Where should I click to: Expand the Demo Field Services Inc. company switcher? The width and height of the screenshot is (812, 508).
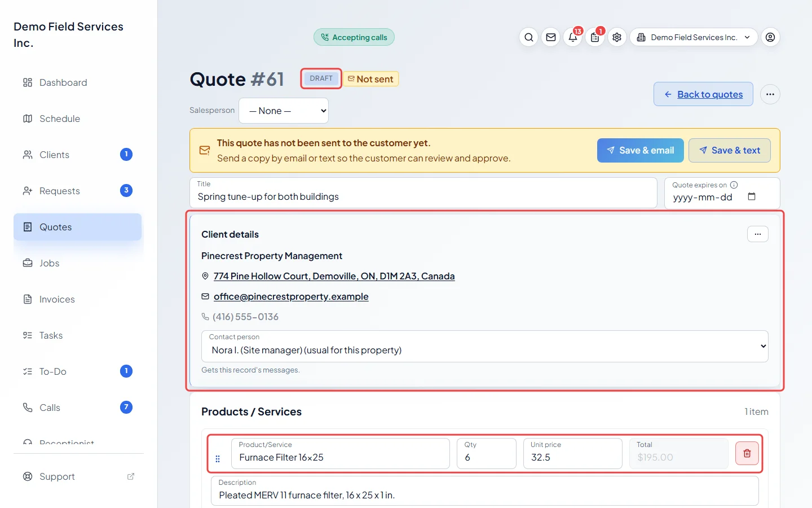click(x=694, y=37)
